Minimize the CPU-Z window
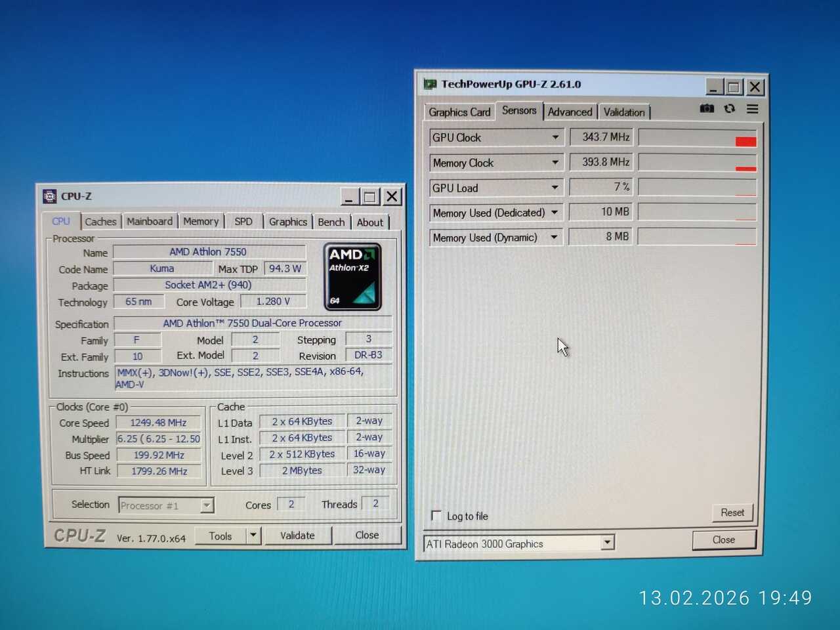The height and width of the screenshot is (630, 840). coord(349,196)
